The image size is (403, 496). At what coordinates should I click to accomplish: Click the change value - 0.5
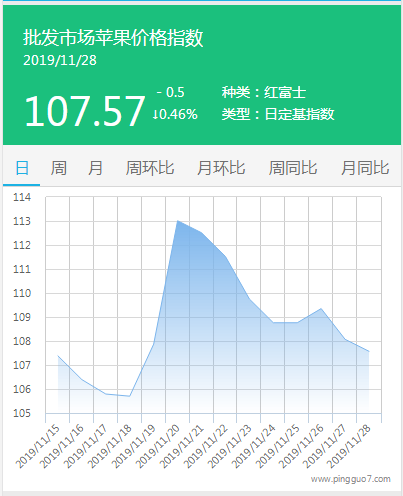[x=170, y=92]
